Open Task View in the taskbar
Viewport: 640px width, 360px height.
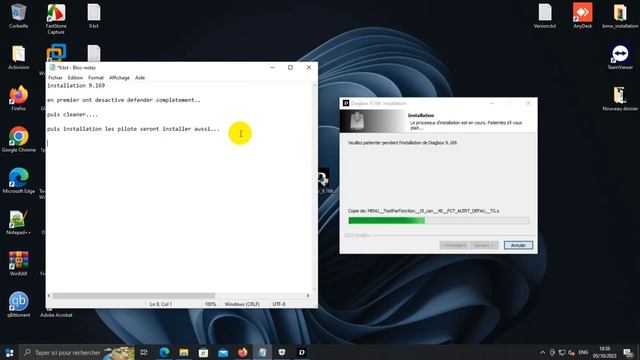[144, 352]
